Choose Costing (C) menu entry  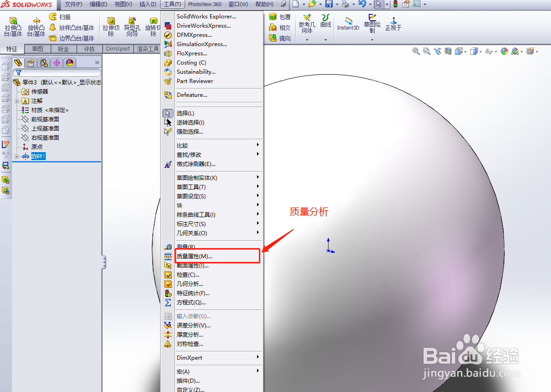(x=213, y=63)
